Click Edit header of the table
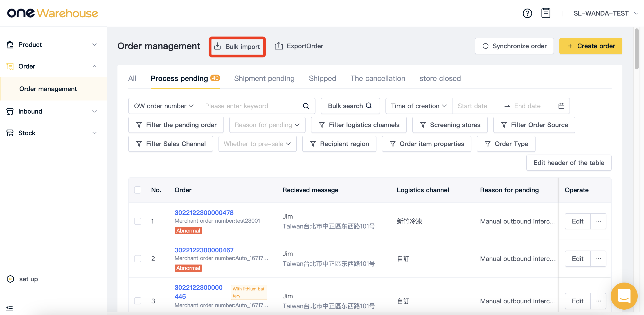644x315 pixels. (569, 163)
